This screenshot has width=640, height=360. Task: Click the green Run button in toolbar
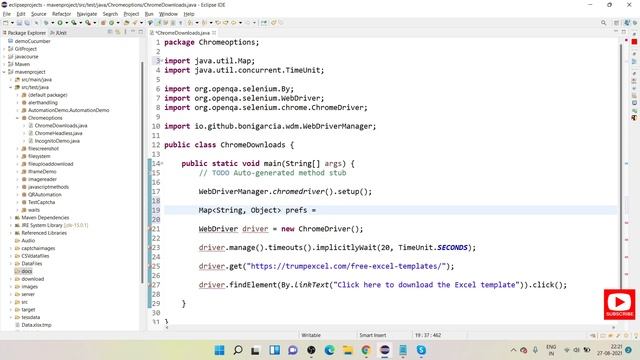pos(60,23)
